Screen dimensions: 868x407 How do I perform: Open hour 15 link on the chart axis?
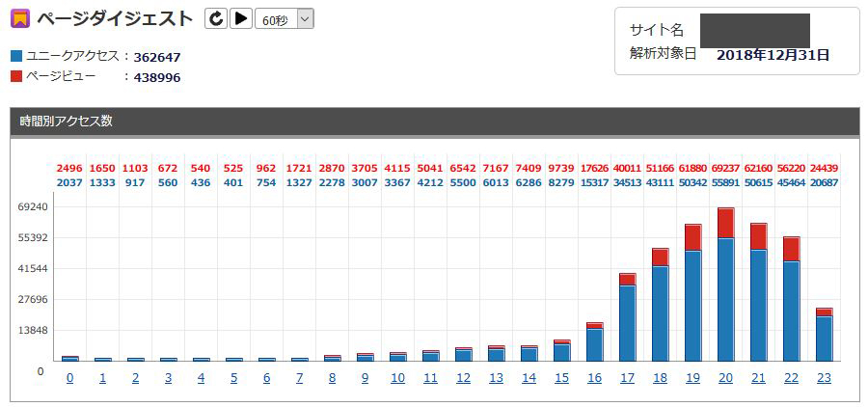tap(562, 378)
